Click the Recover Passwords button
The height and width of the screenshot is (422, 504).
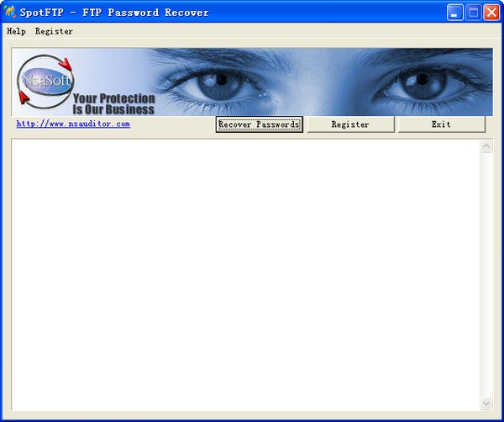259,124
